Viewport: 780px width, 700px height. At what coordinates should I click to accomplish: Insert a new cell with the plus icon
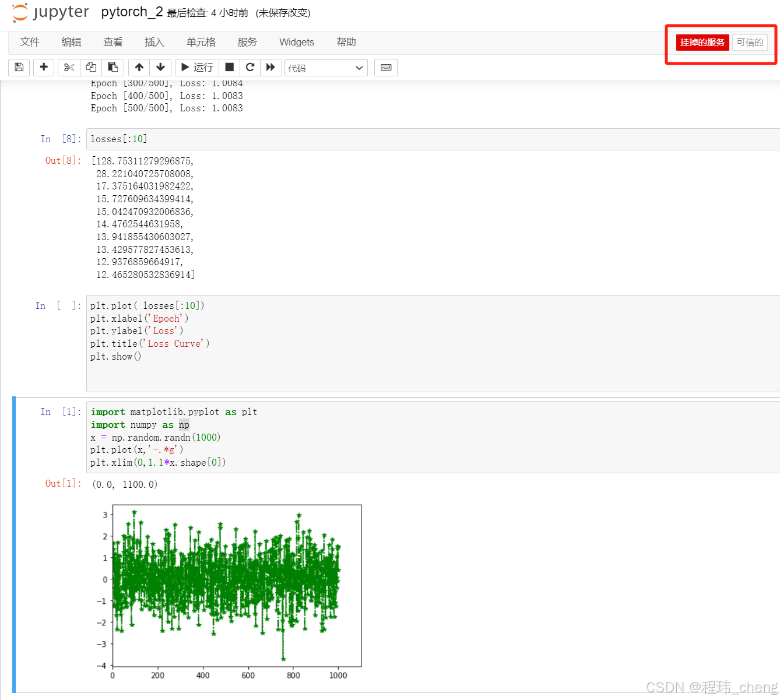coord(44,67)
